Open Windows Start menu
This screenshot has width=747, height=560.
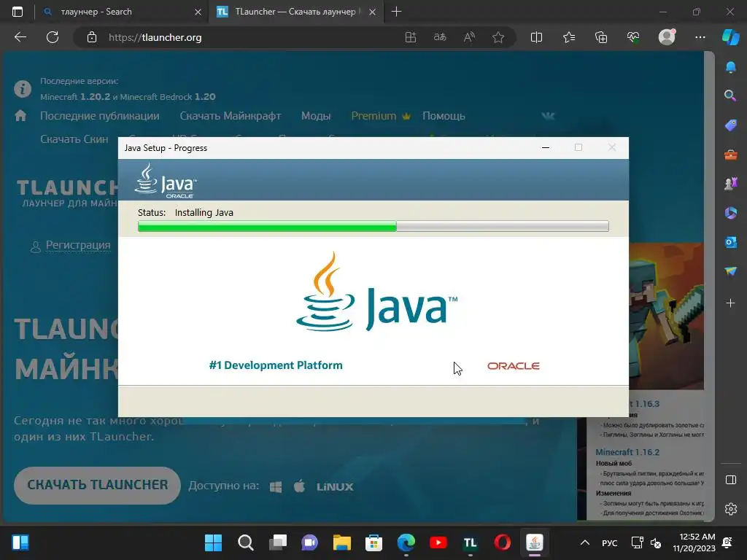214,542
